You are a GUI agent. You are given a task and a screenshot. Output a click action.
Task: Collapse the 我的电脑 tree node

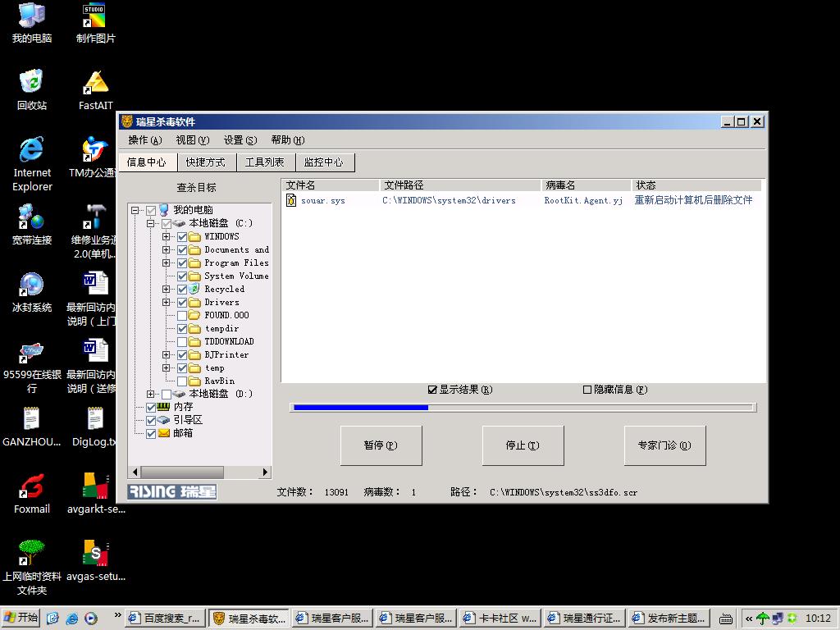click(x=135, y=211)
